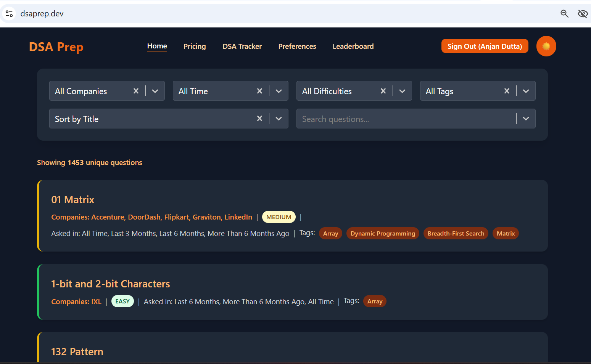Click the Dynamic Programming tag badge

[383, 234]
